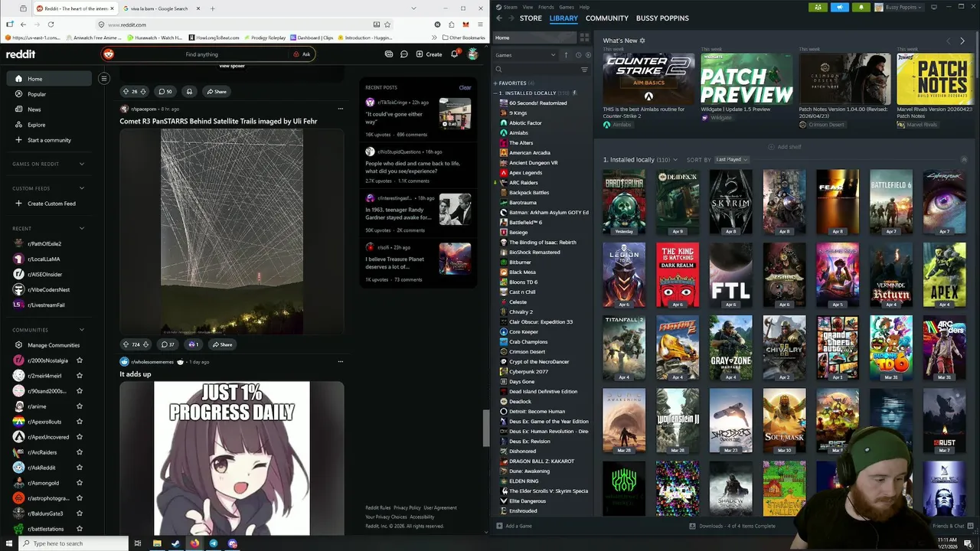Open Reddit notifications bell

(454, 54)
